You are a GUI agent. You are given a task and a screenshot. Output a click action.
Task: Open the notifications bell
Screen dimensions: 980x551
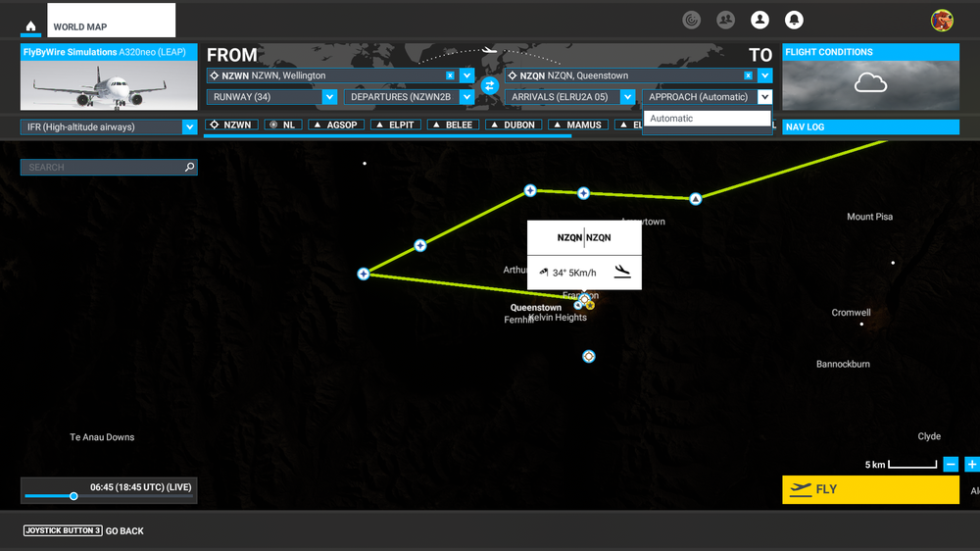coord(793,20)
